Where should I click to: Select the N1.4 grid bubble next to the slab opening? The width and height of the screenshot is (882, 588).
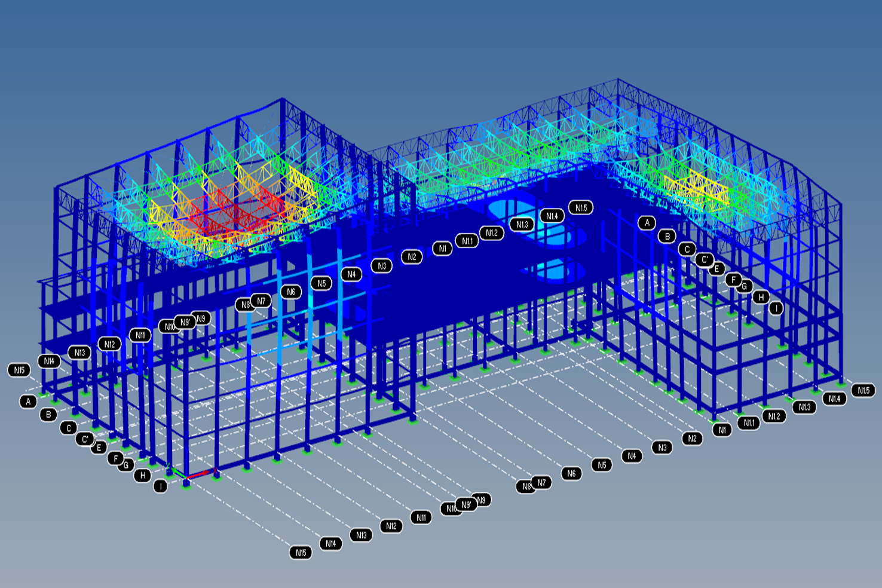(x=552, y=216)
